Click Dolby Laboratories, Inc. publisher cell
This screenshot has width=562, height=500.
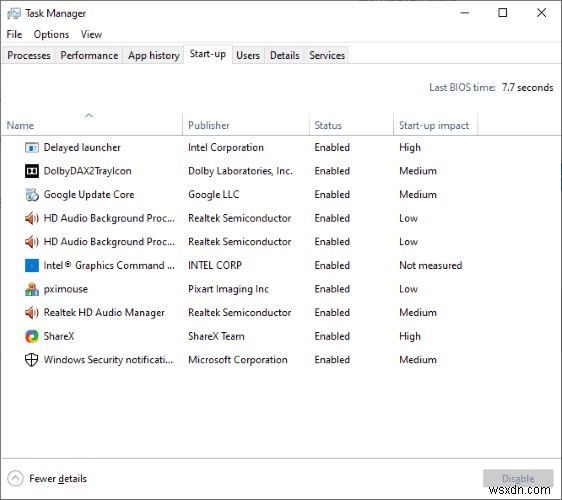[x=240, y=171]
